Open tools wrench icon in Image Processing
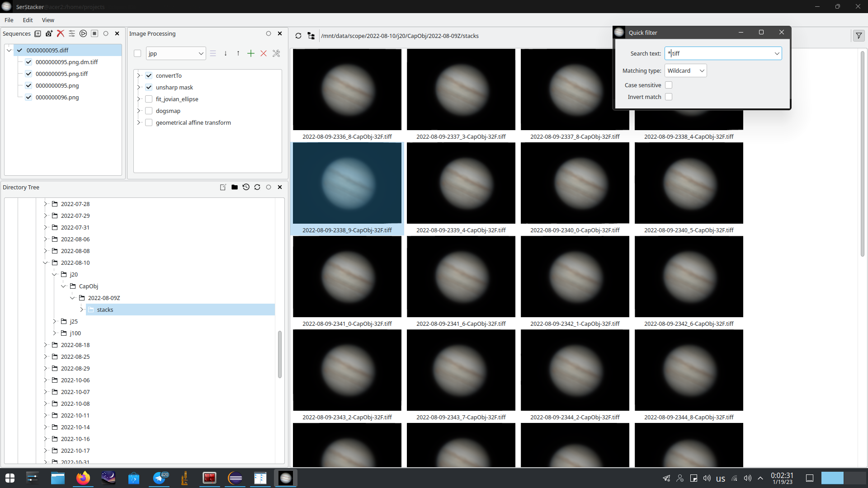The width and height of the screenshot is (868, 488). [x=276, y=53]
